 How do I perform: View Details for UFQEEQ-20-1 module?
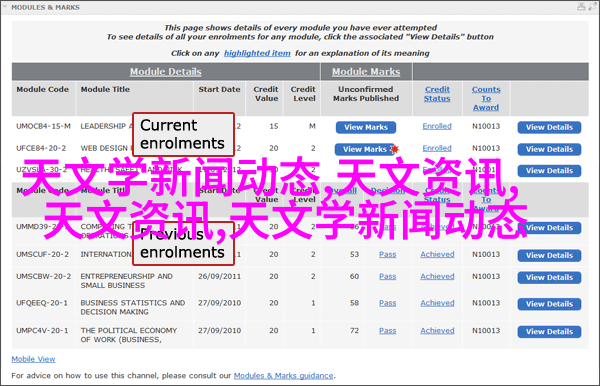point(549,304)
